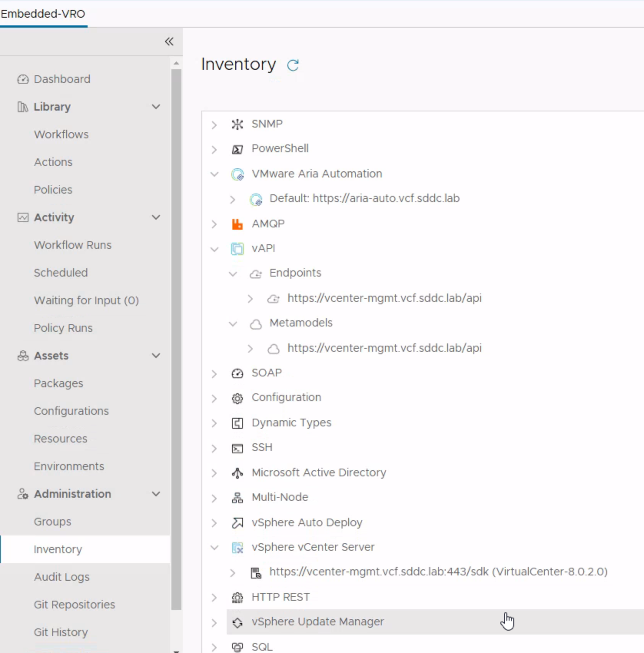Collapse the Endpoints node
The image size is (644, 653).
click(232, 274)
